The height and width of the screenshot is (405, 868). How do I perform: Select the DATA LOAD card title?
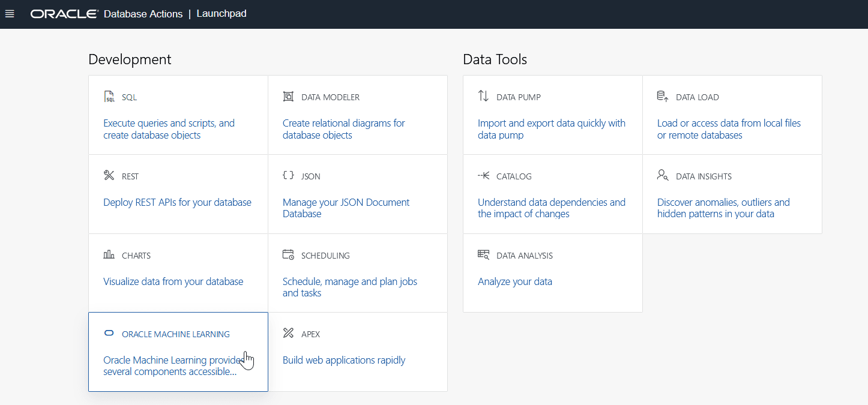click(698, 97)
